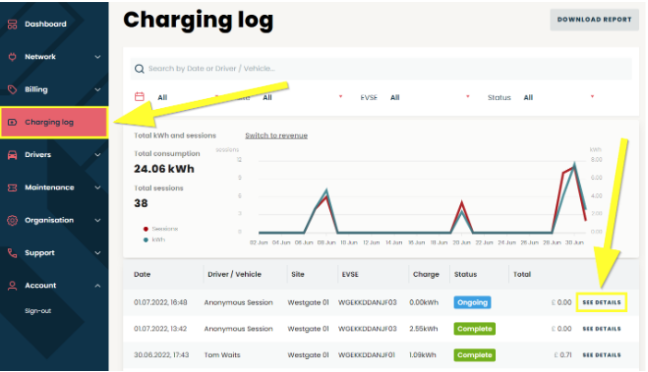Click the search by date or driver field
This screenshot has height=372, width=648.
381,69
